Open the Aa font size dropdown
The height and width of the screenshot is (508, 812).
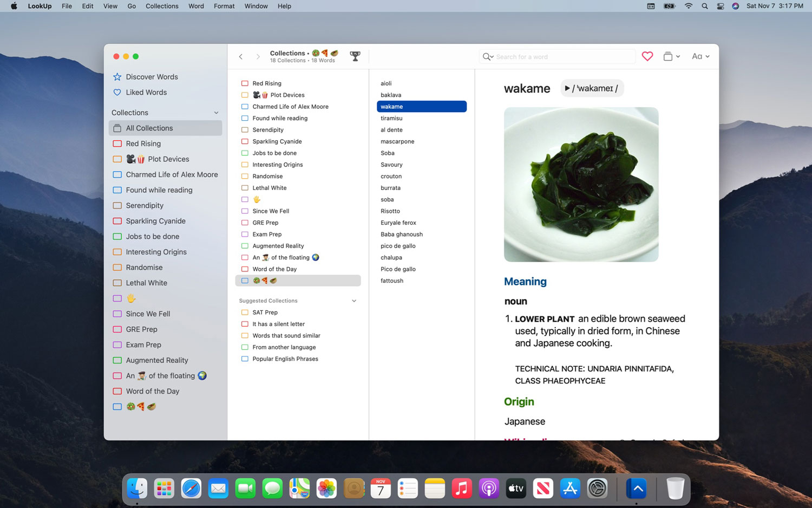(700, 56)
